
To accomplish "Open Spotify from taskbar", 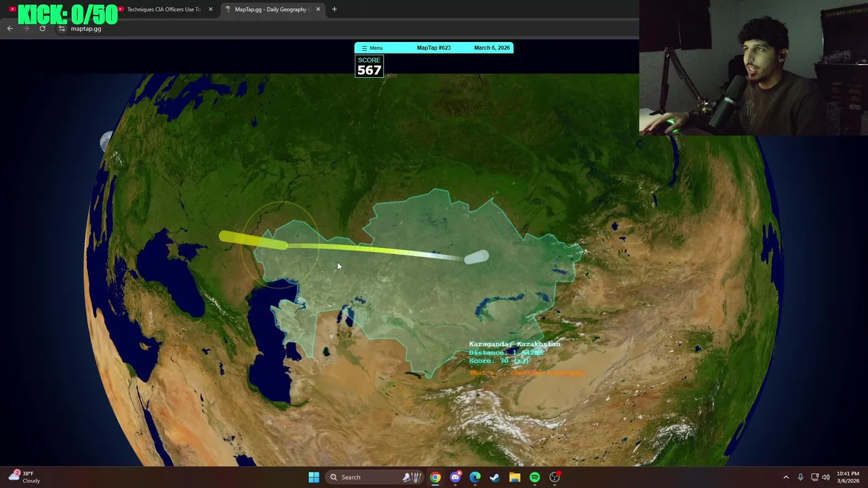I will click(535, 477).
